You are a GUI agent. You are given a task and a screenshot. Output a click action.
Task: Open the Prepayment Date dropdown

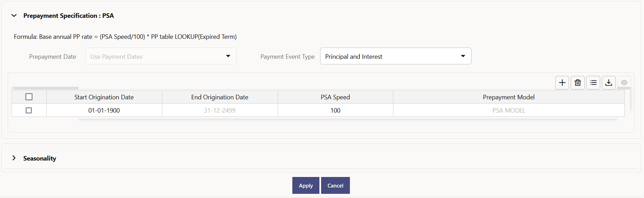tap(161, 56)
